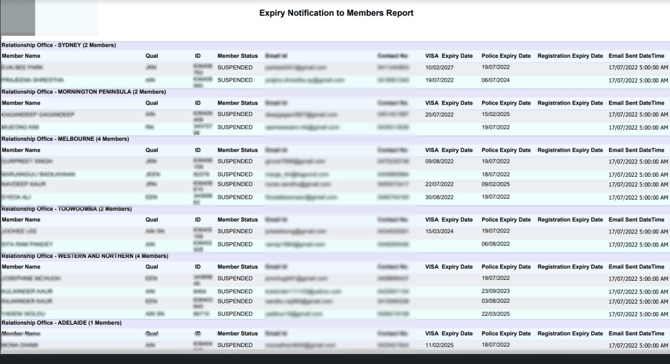Click VISA expiry date '11/02/2025'
This screenshot has width=670, height=364.
tap(439, 345)
